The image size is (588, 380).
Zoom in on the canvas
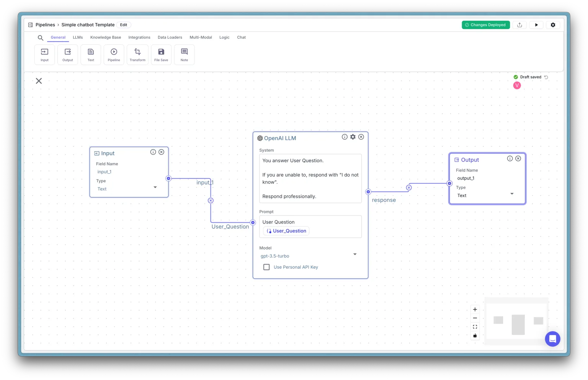[475, 310]
